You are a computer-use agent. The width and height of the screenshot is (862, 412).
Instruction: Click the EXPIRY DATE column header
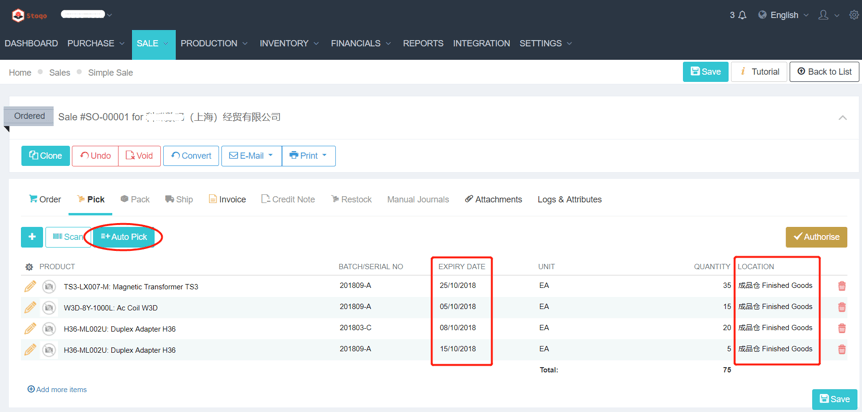(462, 267)
